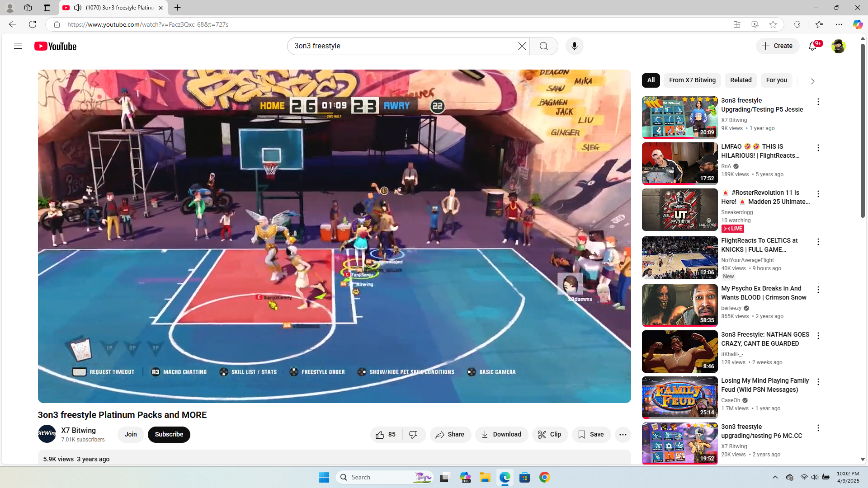Viewport: 868px width, 488px height.
Task: Open Crimson Snow video thumbnail
Action: point(679,305)
